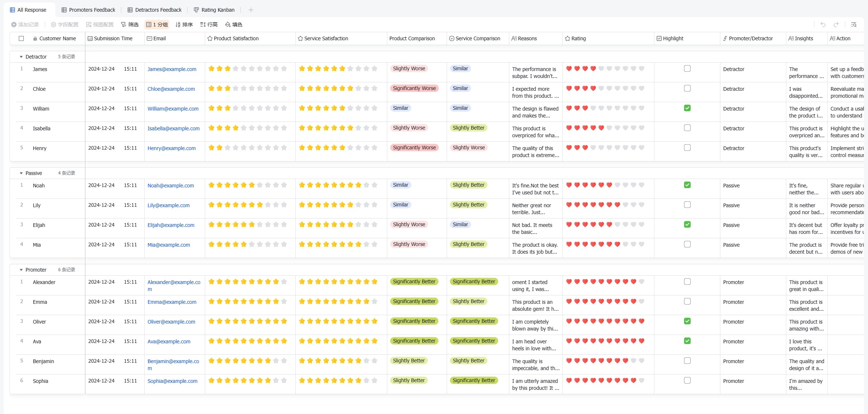Open the search records icon at top right

854,25
